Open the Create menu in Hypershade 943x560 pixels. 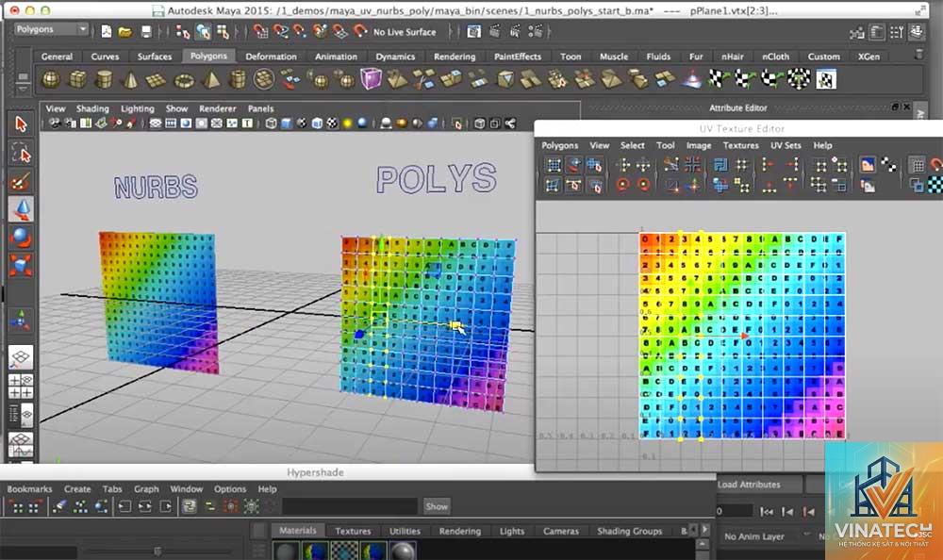point(77,489)
